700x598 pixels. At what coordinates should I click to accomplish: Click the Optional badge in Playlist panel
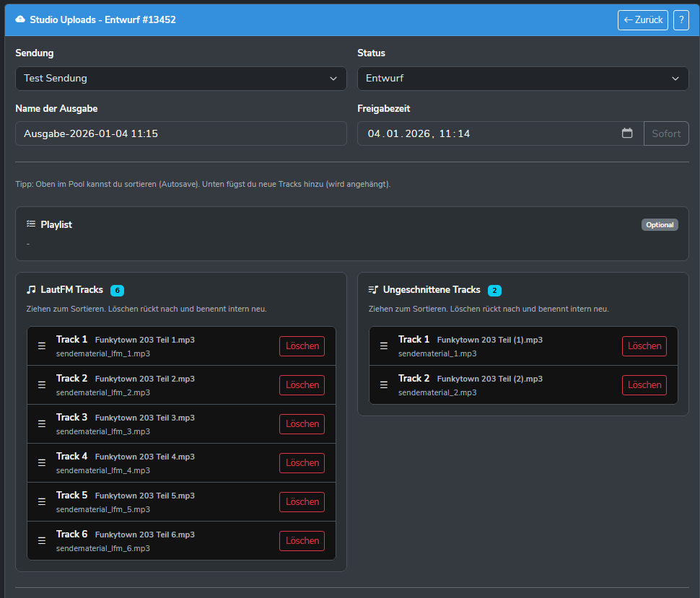pyautogui.click(x=659, y=225)
